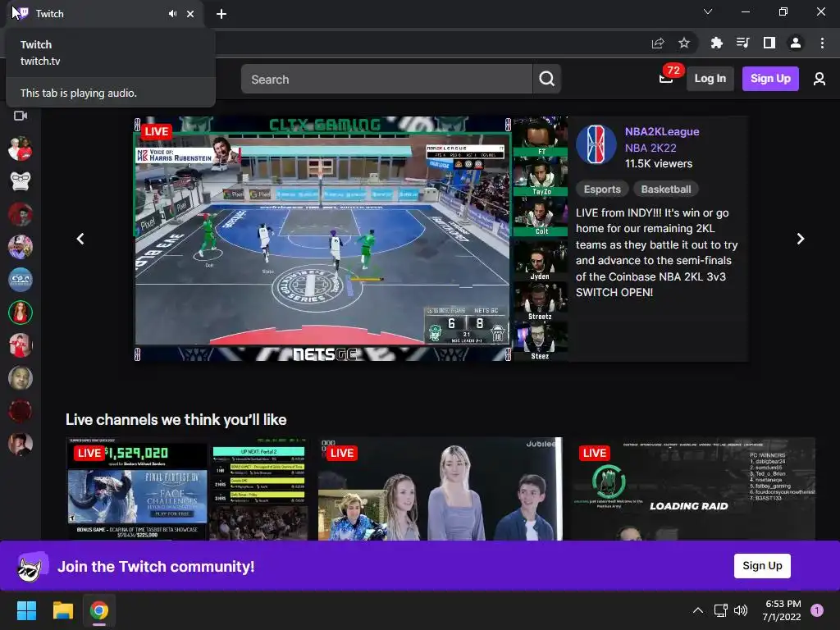Viewport: 840px width, 630px height.
Task: Show hidden system tray icons
Action: 697,610
